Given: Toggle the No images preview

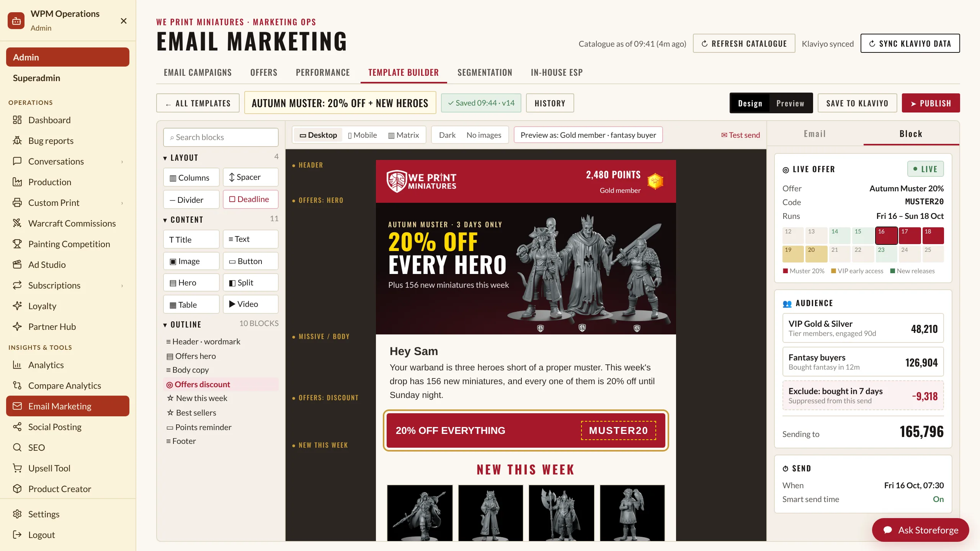Looking at the screenshot, I should click(484, 135).
